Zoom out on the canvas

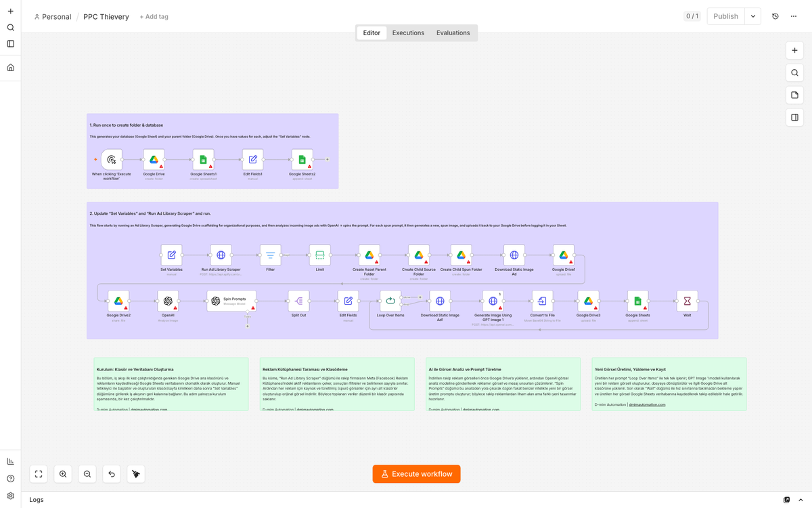87,474
